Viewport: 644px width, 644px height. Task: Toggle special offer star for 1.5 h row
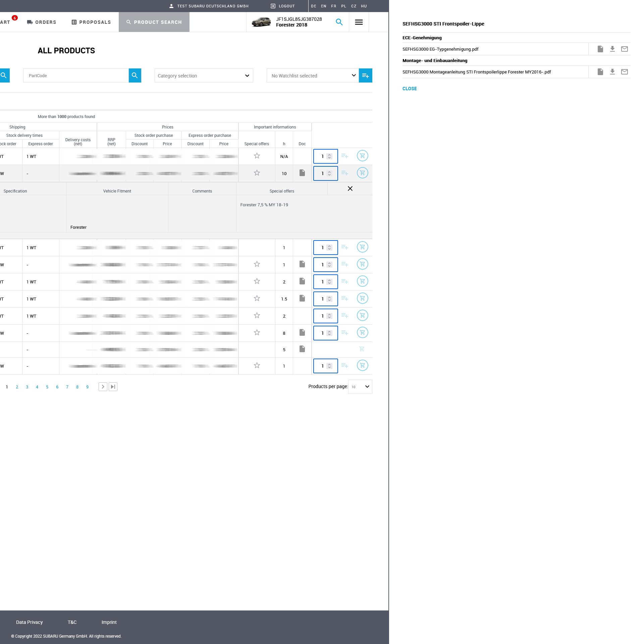[x=257, y=299]
